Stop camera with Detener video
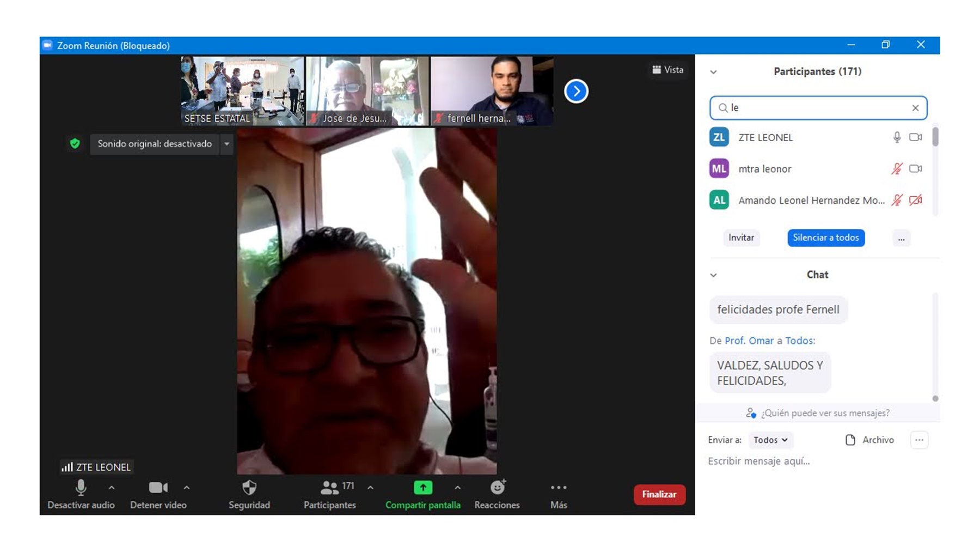 [x=158, y=494]
